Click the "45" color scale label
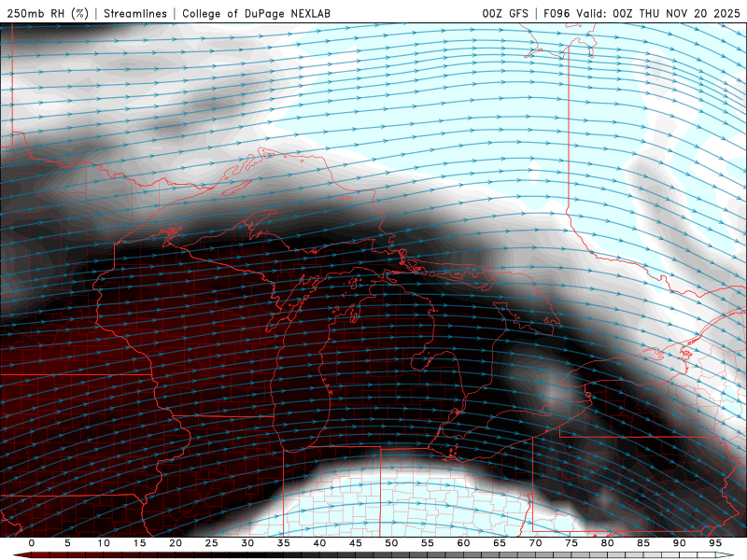The height and width of the screenshot is (560, 747). point(356,543)
